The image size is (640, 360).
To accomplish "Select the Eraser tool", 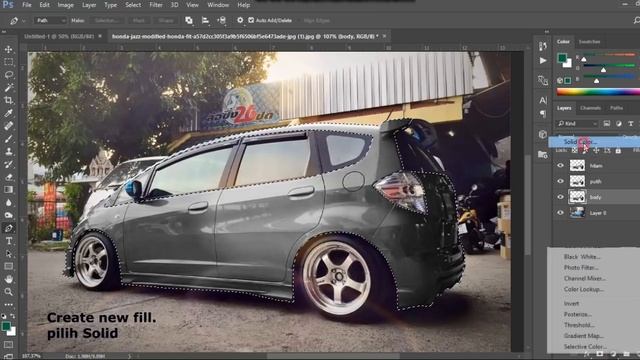I will (9, 177).
